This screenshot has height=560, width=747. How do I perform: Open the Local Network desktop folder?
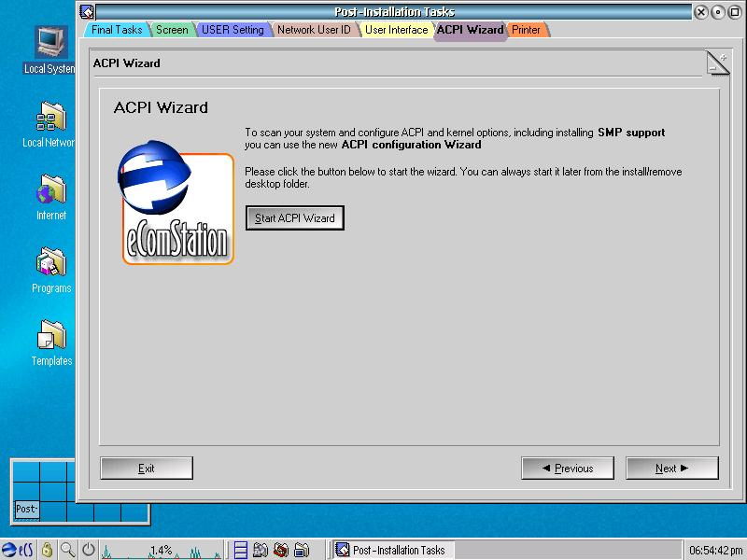49,125
